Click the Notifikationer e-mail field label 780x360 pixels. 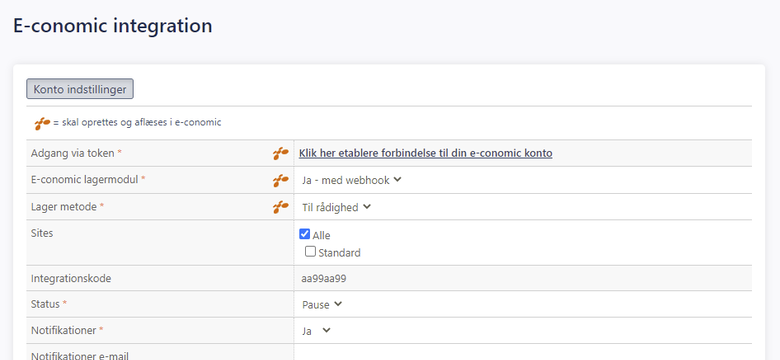click(x=80, y=356)
